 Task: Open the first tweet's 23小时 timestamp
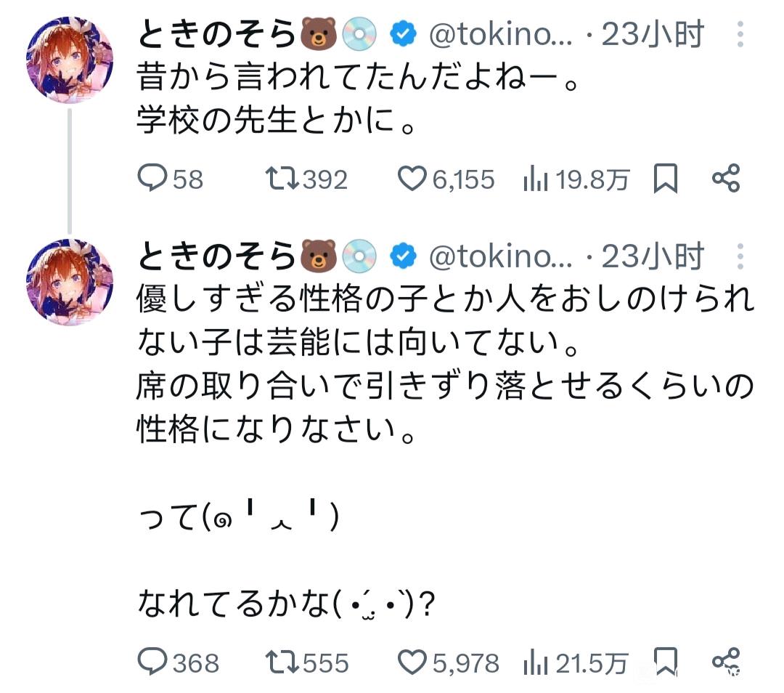pos(653,34)
